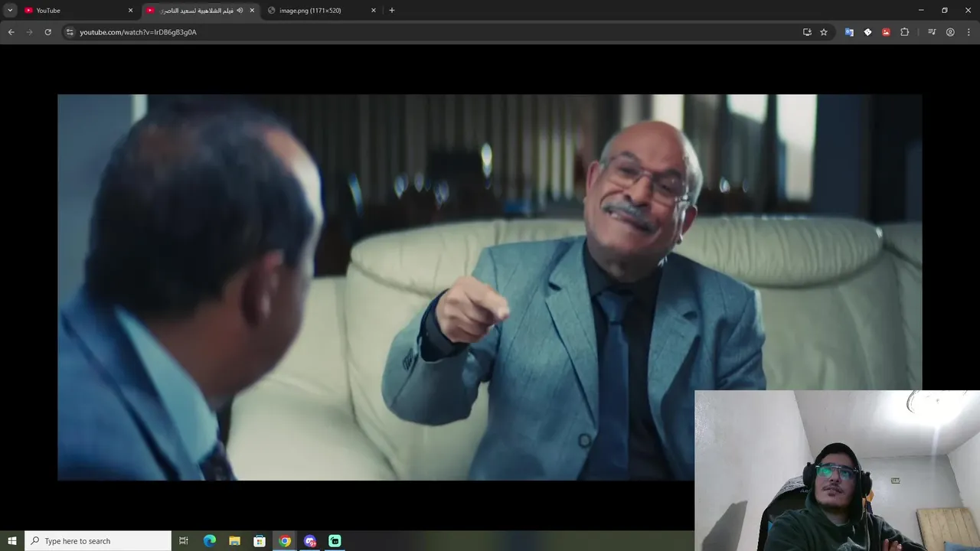This screenshot has width=980, height=551.
Task: Bookmark this page with the star icon
Action: [824, 32]
